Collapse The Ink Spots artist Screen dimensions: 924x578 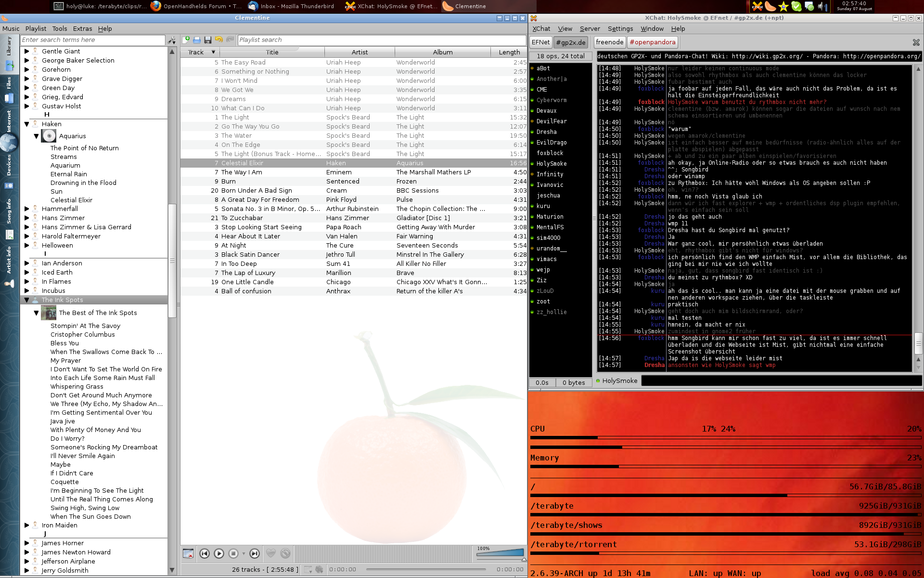pyautogui.click(x=27, y=300)
